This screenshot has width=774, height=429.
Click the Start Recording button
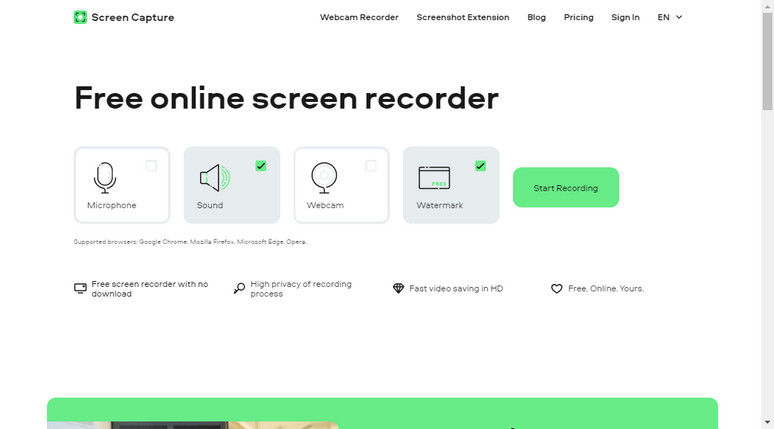point(566,188)
